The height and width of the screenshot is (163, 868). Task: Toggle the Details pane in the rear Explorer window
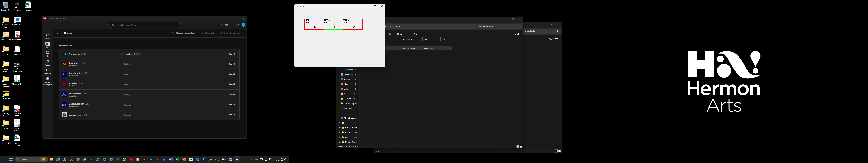[x=554, y=39]
